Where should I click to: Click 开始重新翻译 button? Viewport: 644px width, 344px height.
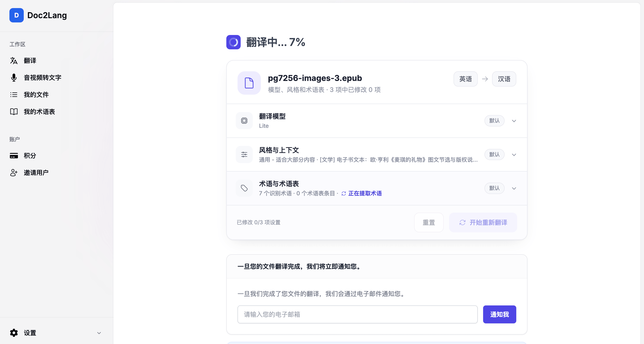tap(483, 222)
